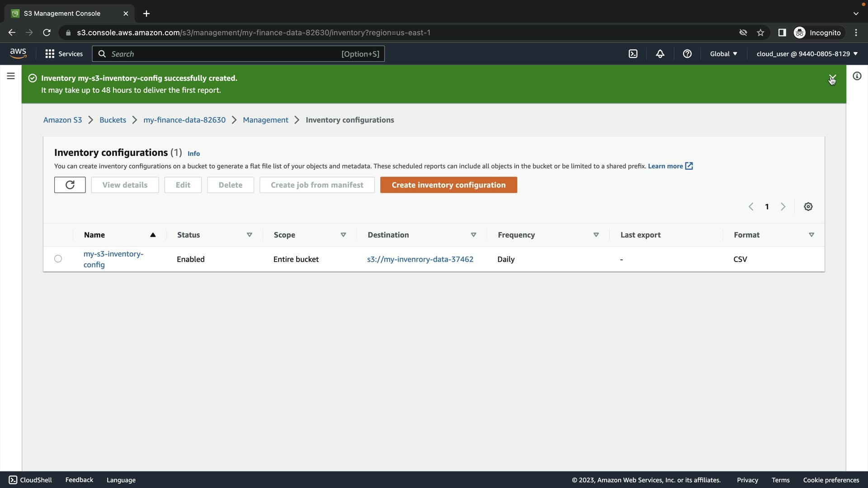Screen dimensions: 868x488
Task: Open the left hamburger navigation menu
Action: 11,76
